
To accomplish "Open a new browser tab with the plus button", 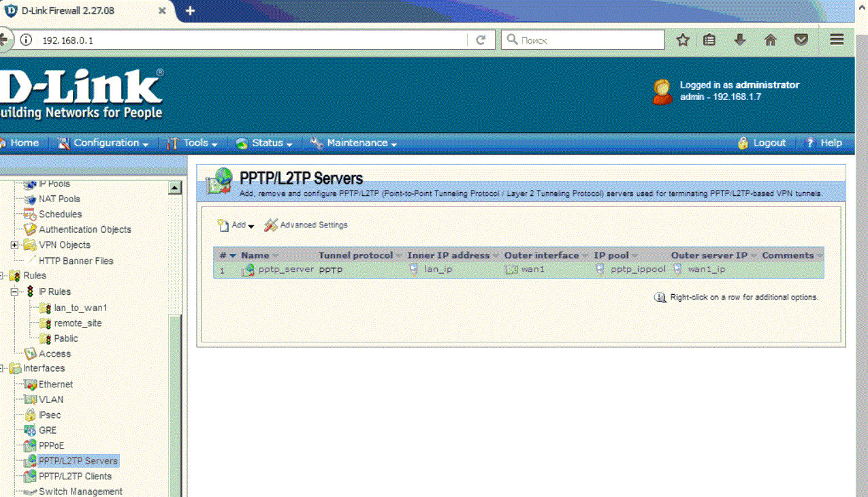I will (x=190, y=11).
